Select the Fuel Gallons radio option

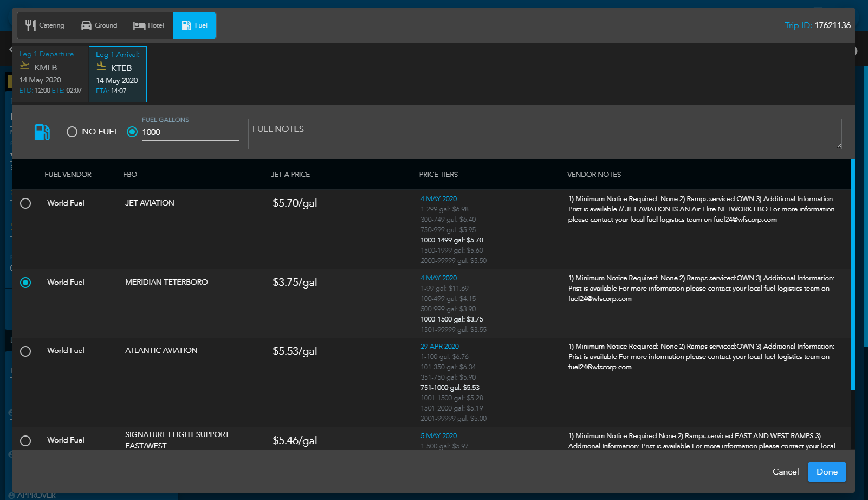point(132,132)
